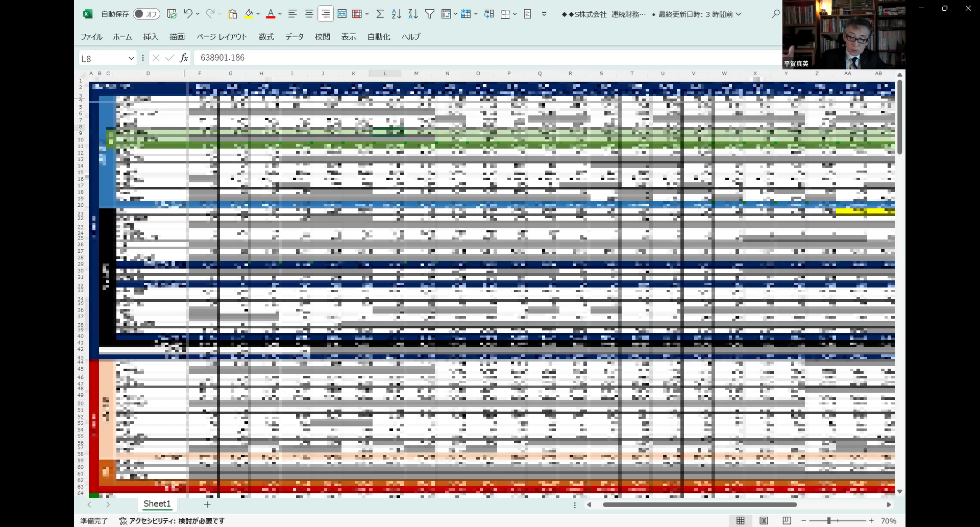Click アクセシビリティ: 検討が必要です status text

coord(172,521)
